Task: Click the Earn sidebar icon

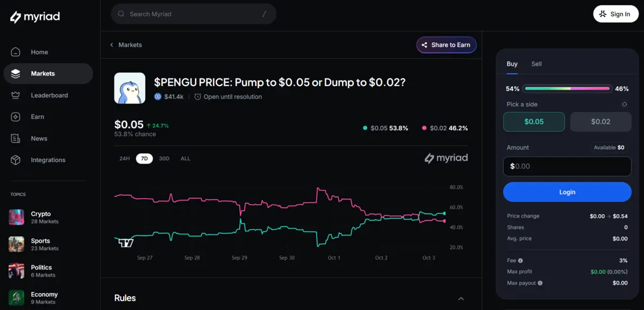Action: click(16, 117)
